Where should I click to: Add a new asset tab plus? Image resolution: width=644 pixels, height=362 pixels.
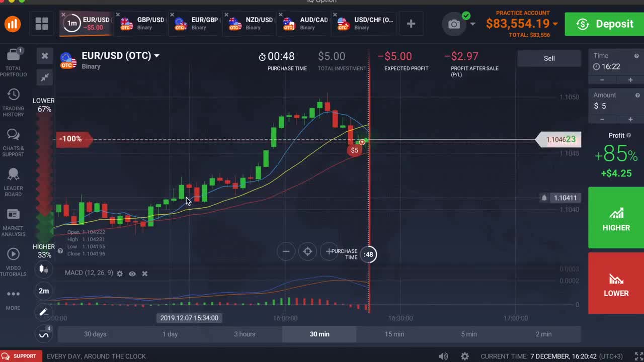point(411,24)
